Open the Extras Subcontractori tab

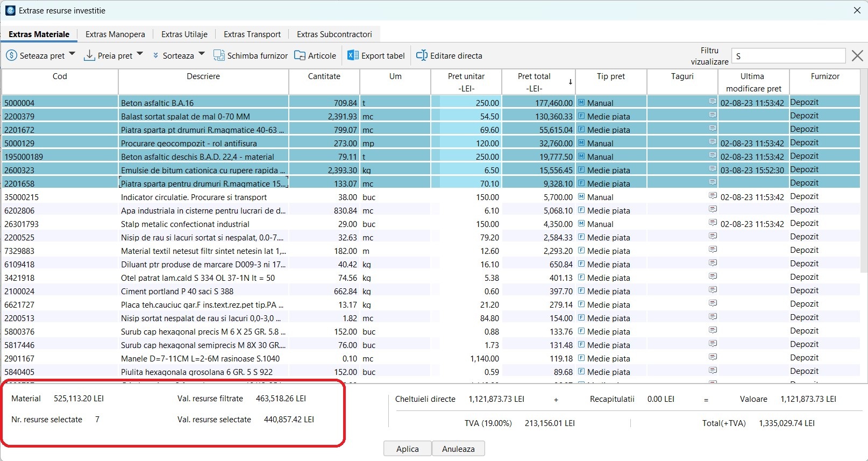[x=334, y=34]
